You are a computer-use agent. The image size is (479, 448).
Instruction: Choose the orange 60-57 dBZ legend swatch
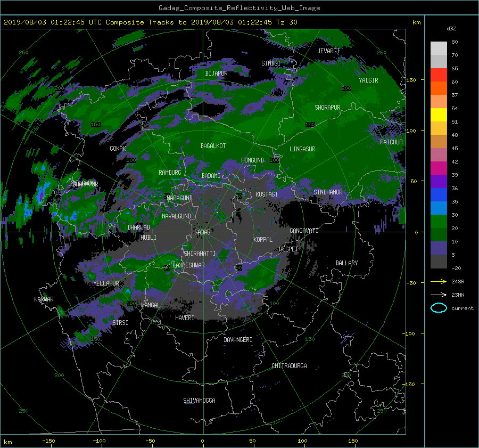click(439, 88)
